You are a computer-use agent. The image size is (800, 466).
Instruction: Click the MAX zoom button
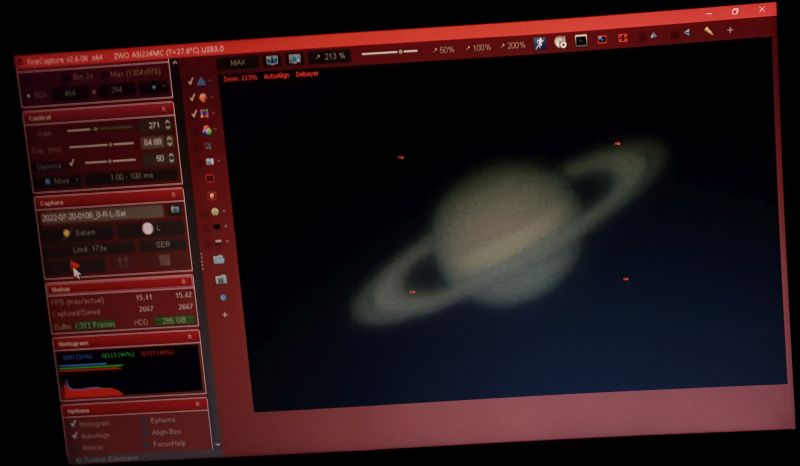pos(238,62)
